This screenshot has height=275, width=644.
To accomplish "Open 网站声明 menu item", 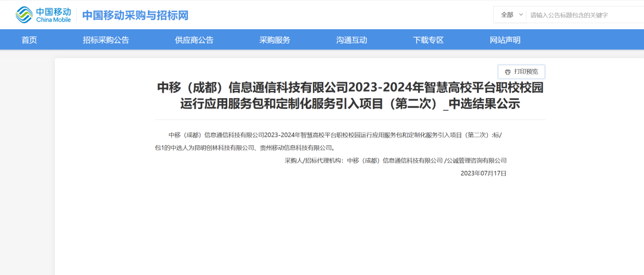I will coord(505,40).
